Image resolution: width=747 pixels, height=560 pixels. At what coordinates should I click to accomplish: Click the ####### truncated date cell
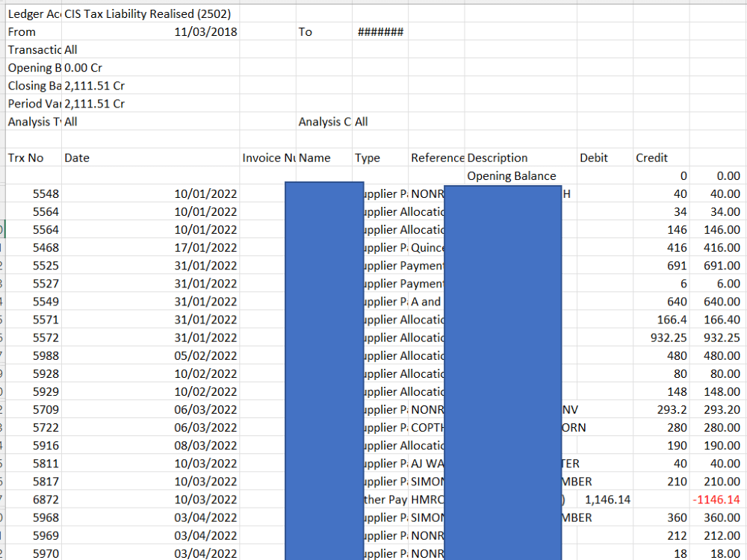click(379, 31)
